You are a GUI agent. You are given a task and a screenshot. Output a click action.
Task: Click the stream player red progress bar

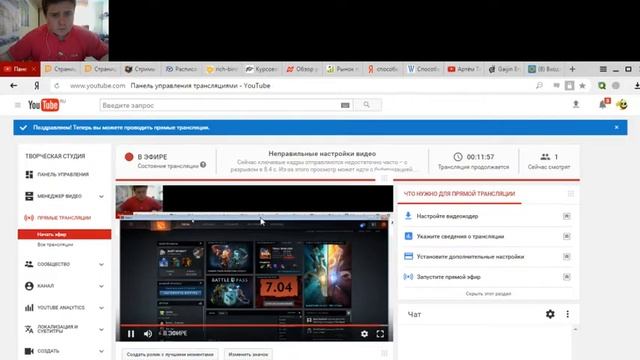coord(254,325)
